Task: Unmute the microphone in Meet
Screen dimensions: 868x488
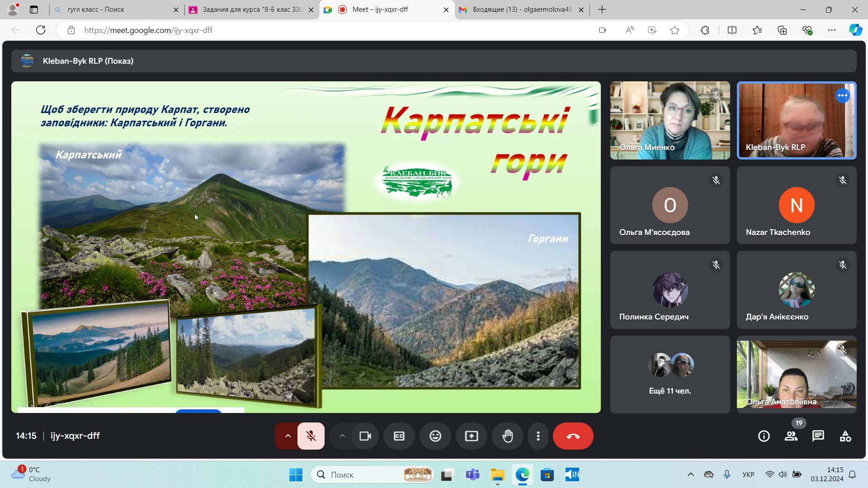Action: pyautogui.click(x=311, y=436)
